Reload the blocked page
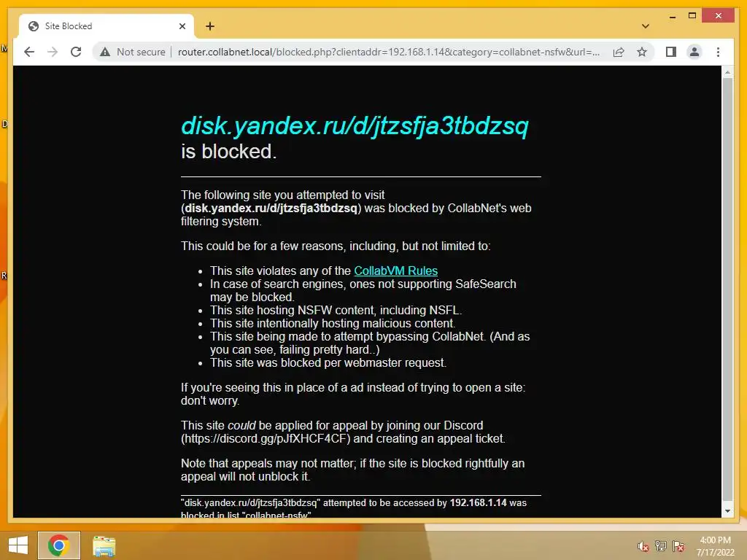Viewport: 747px width, 560px height. click(76, 52)
